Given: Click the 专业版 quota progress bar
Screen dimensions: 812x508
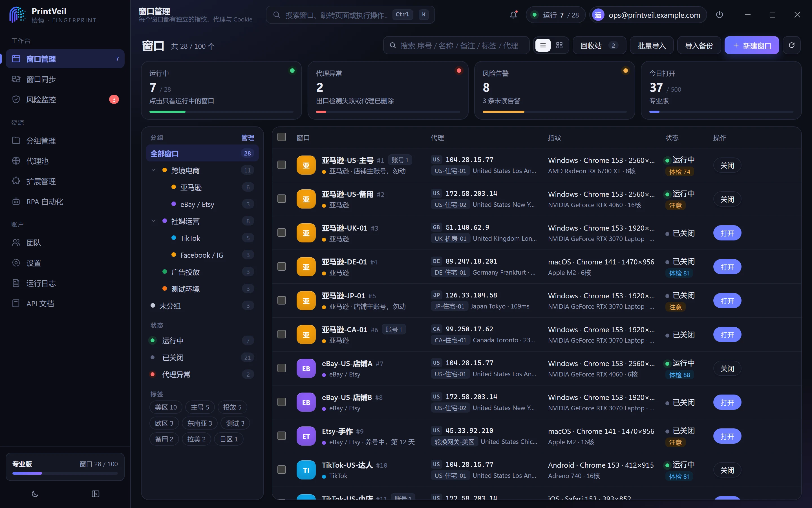Looking at the screenshot, I should point(65,473).
